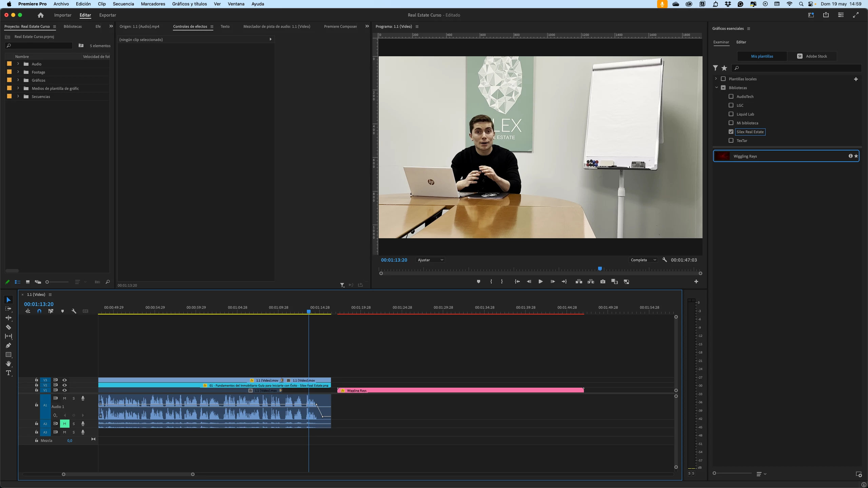Viewport: 868px width, 488px height.
Task: Select the Pen tool
Action: click(8, 345)
